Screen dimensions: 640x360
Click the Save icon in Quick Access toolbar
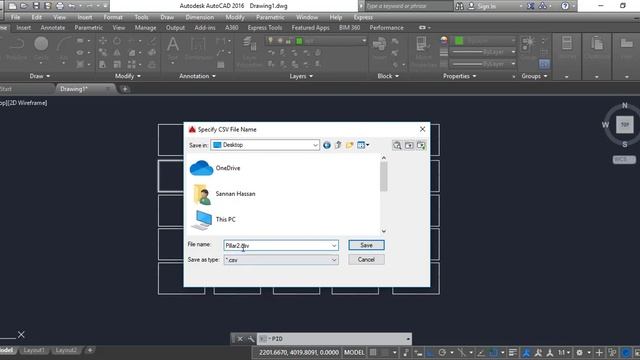pyautogui.click(x=36, y=6)
